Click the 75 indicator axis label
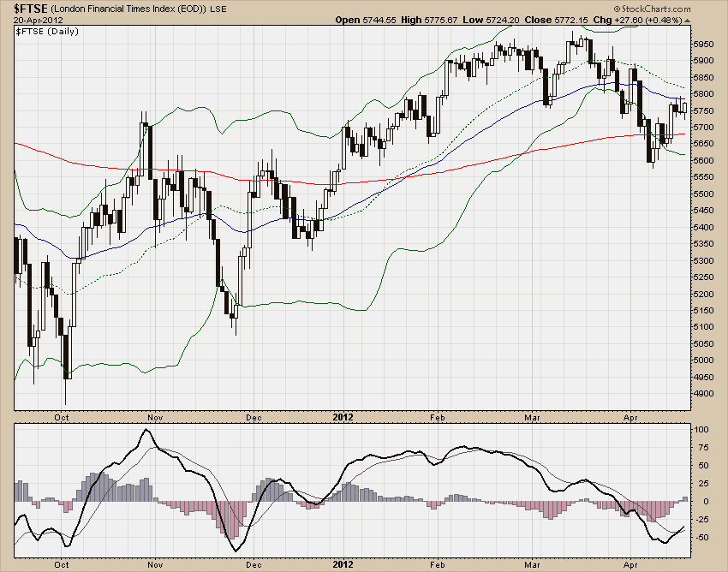Viewport: 728px width, 572px height. pos(704,448)
